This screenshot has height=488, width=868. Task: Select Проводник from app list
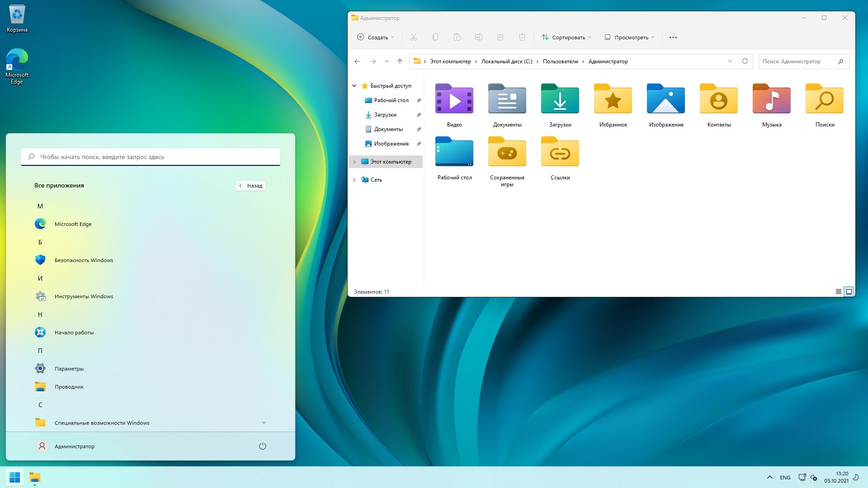(x=68, y=386)
